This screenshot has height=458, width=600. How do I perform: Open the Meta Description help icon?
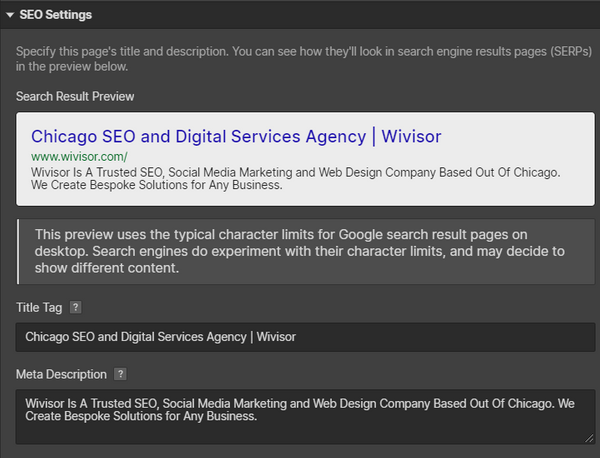point(120,374)
